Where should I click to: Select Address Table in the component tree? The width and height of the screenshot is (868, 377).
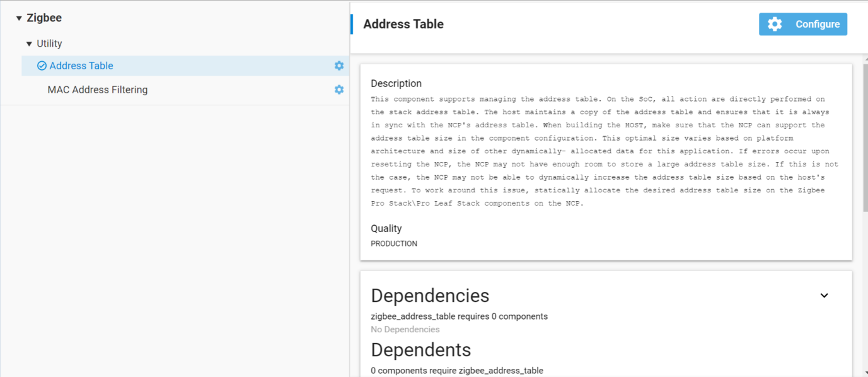click(x=81, y=66)
